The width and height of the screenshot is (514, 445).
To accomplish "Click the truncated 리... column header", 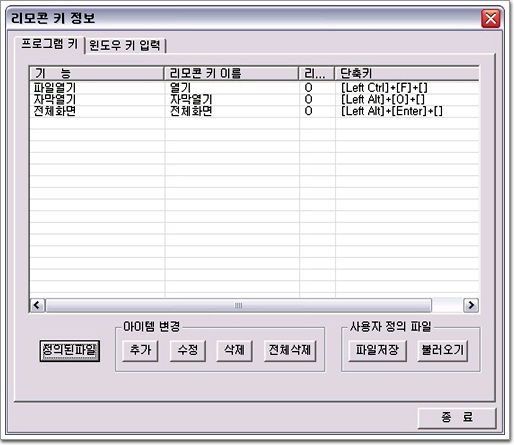I will point(316,73).
